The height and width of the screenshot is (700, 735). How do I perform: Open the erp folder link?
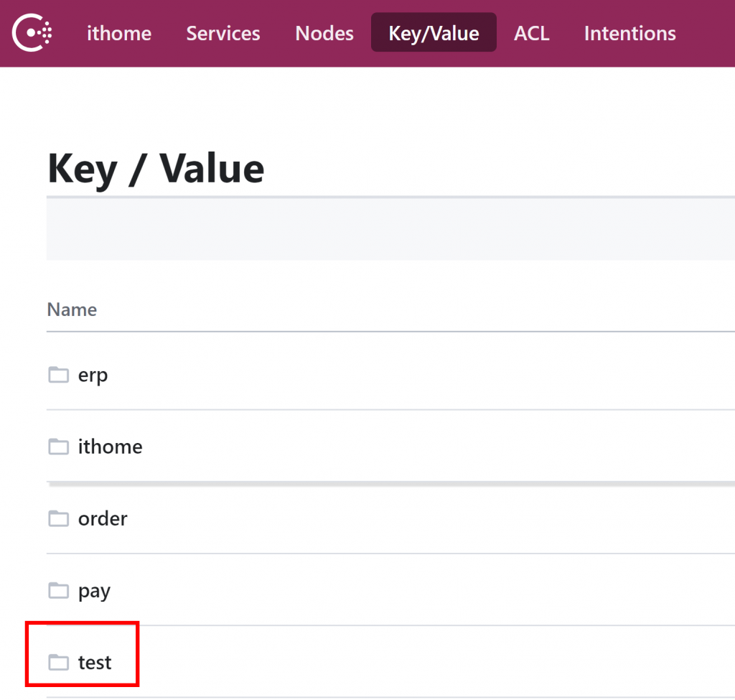click(93, 375)
